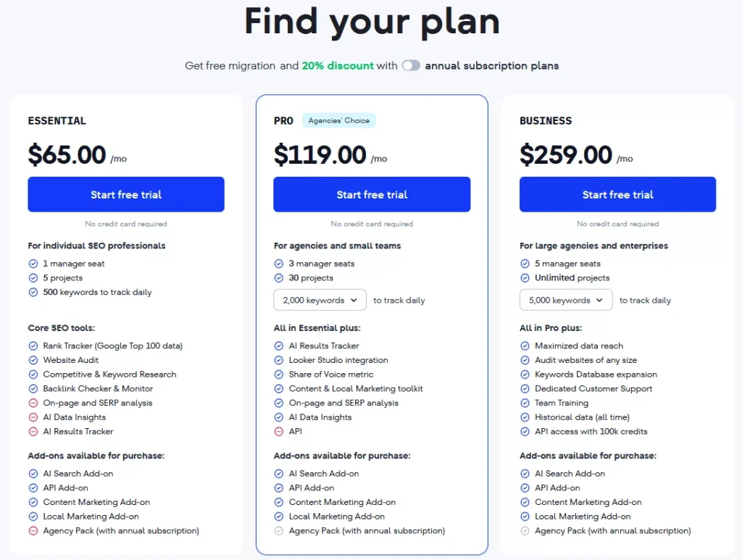The image size is (742, 560).
Task: Click the minus icon next to Pro API
Action: (279, 432)
